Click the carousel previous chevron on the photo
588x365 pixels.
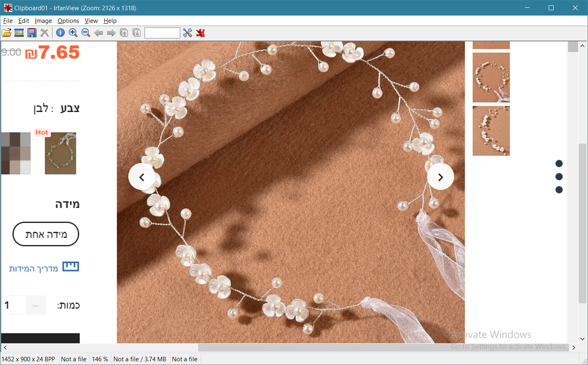[142, 177]
